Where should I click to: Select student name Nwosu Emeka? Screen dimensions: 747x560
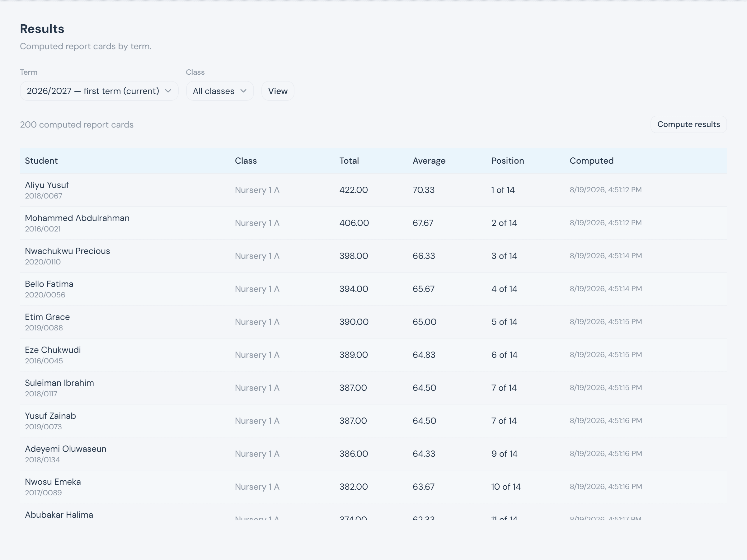click(53, 482)
